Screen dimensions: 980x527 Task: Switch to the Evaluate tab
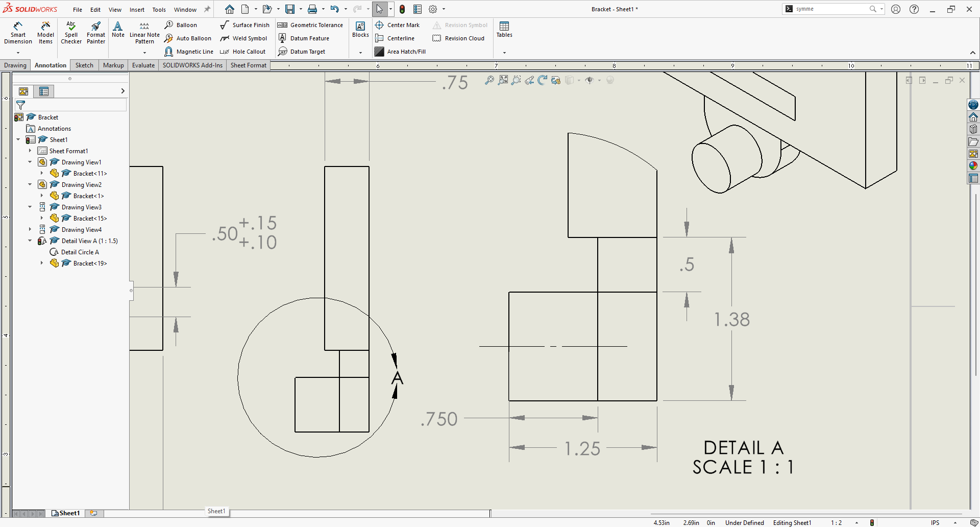[143, 65]
